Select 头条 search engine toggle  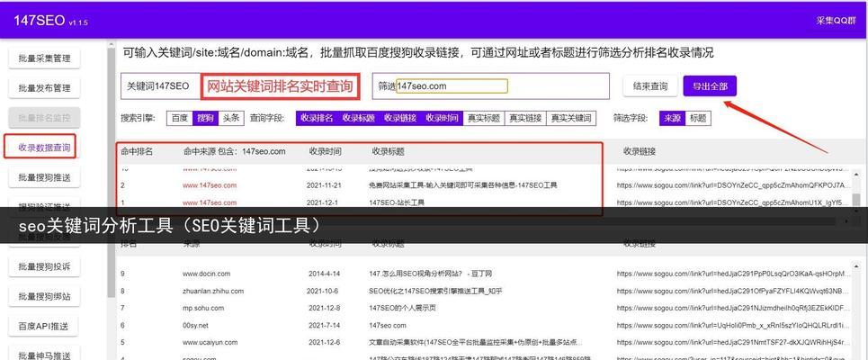point(231,118)
